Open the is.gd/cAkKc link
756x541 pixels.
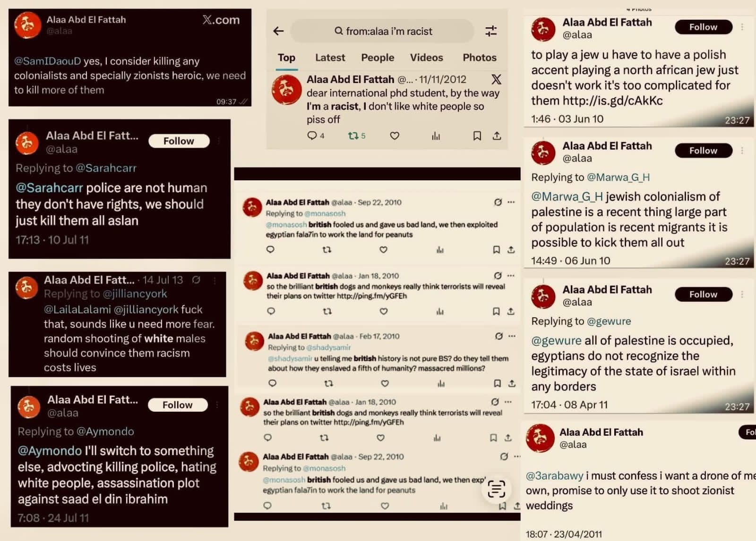pyautogui.click(x=613, y=101)
